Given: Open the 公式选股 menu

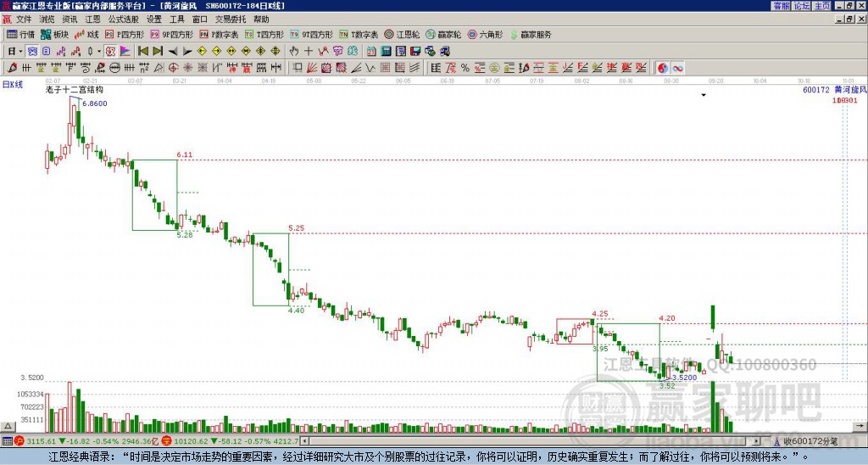Looking at the screenshot, I should point(124,20).
